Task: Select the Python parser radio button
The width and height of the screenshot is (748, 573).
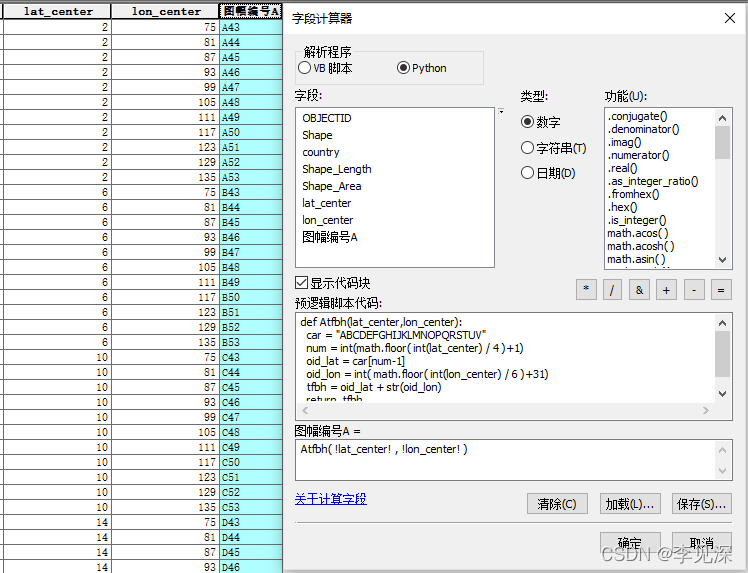Action: (x=404, y=68)
